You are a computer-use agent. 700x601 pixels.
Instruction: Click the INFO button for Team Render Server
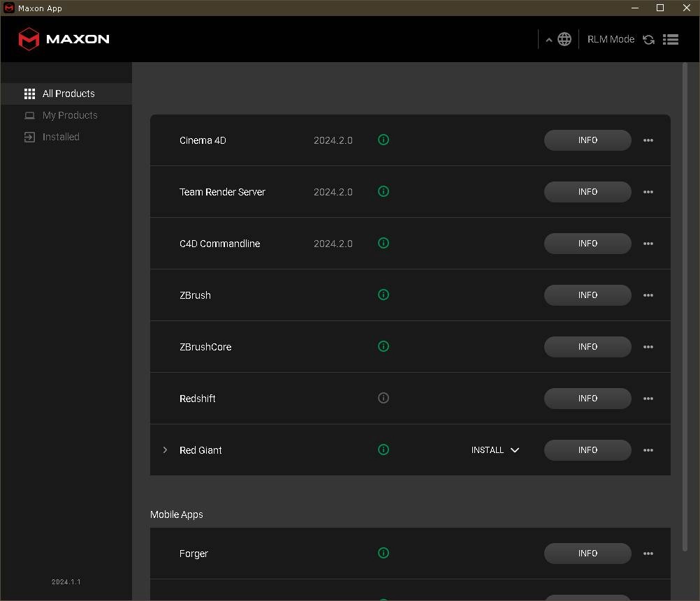588,192
